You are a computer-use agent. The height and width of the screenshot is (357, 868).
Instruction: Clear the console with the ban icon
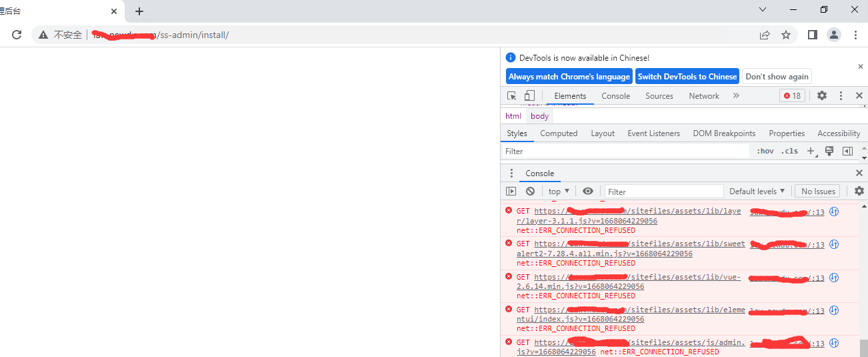(530, 192)
